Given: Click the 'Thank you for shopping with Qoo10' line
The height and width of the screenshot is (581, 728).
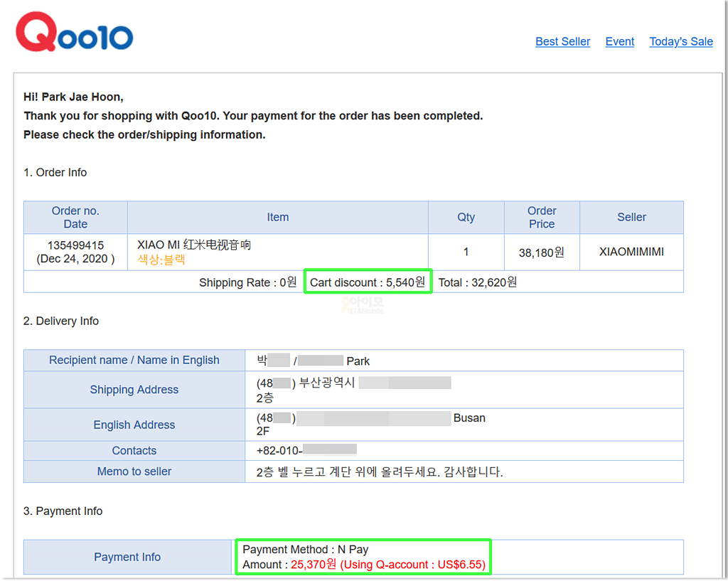Looking at the screenshot, I should coord(254,116).
